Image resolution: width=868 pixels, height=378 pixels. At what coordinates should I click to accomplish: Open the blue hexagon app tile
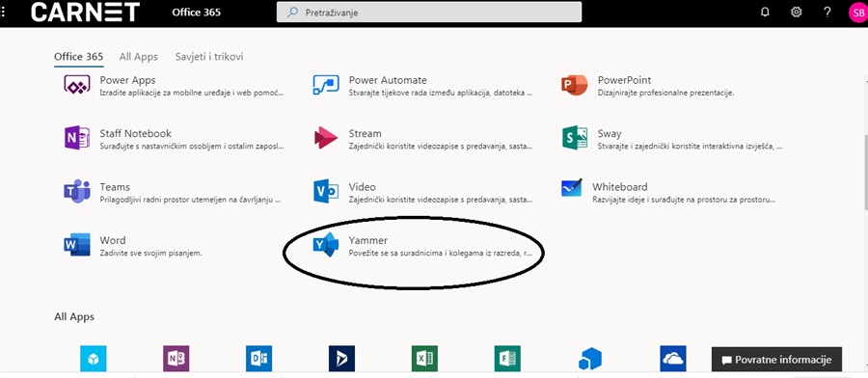[x=590, y=359]
